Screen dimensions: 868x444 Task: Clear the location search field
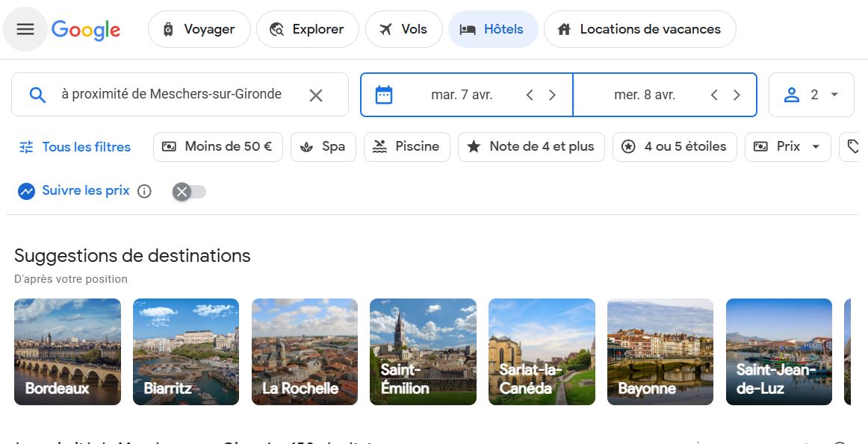[x=316, y=95]
